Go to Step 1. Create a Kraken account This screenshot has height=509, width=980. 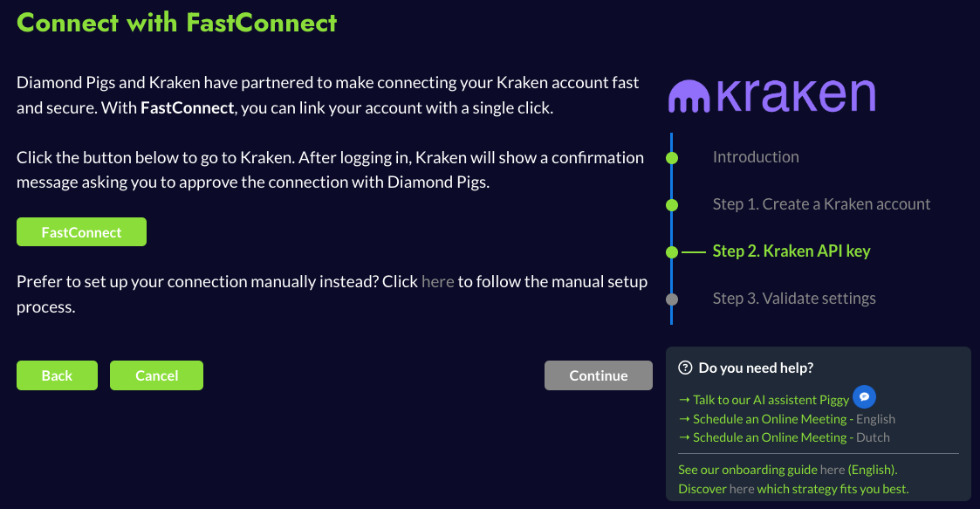point(821,204)
